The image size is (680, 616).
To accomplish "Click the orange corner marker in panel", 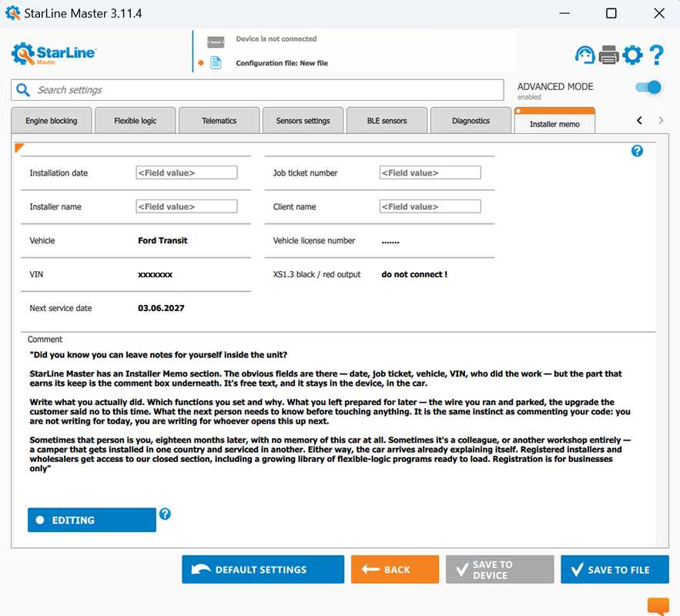I will tap(18, 147).
